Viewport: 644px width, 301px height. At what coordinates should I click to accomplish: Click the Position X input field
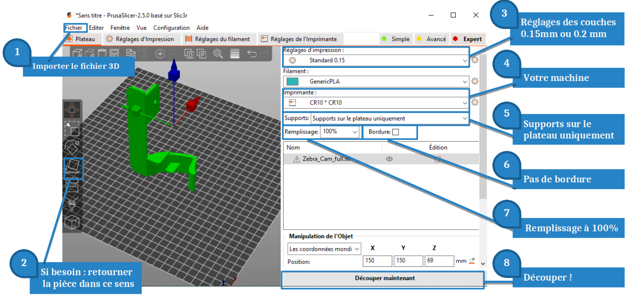pyautogui.click(x=377, y=261)
